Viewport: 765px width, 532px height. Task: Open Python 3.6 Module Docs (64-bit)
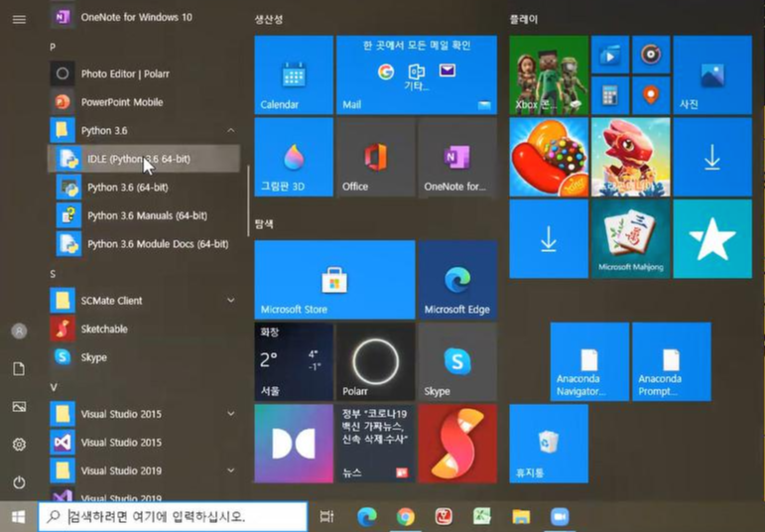[144, 243]
